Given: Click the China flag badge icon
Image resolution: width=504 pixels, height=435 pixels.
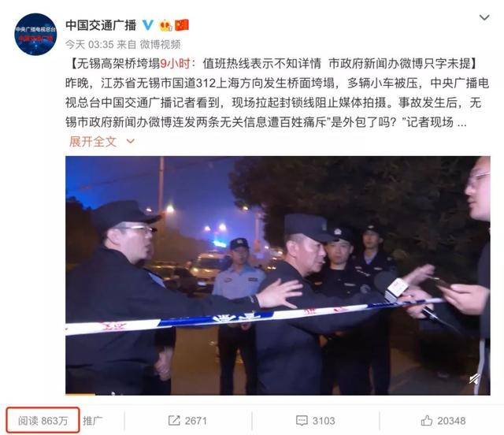Looking at the screenshot, I should (182, 24).
